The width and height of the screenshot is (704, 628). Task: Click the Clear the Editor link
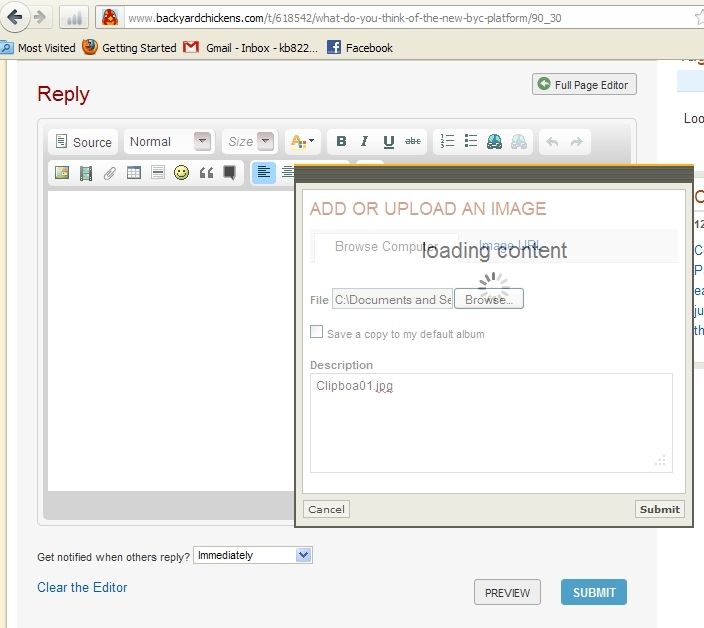point(82,587)
